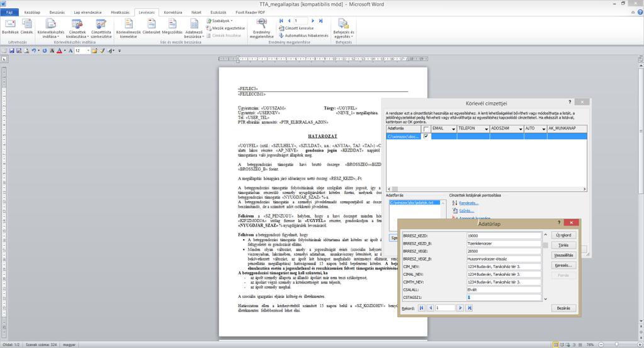The image size is (644, 348).
Task: Click the Undo icon in quick toolbar
Action: click(x=33, y=51)
